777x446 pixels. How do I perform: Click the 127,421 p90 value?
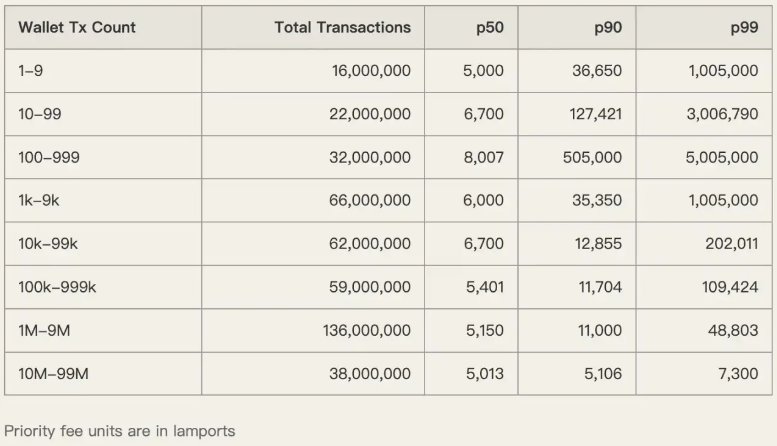[x=596, y=114]
